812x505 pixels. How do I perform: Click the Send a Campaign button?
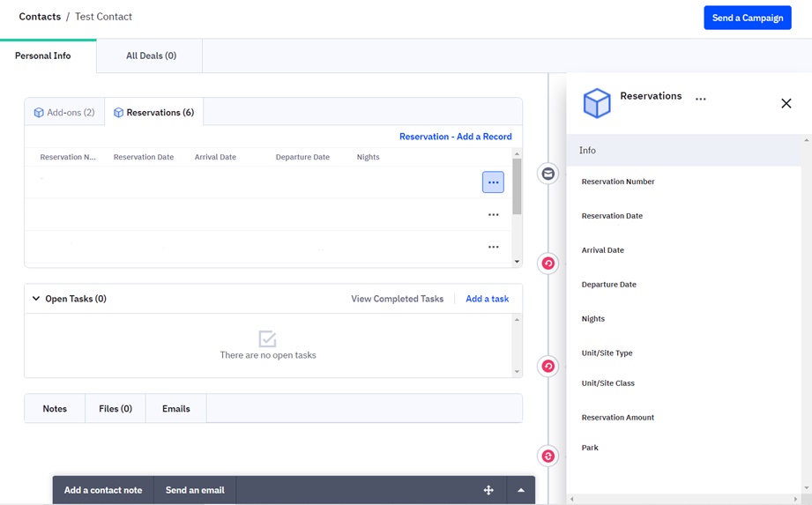[748, 18]
